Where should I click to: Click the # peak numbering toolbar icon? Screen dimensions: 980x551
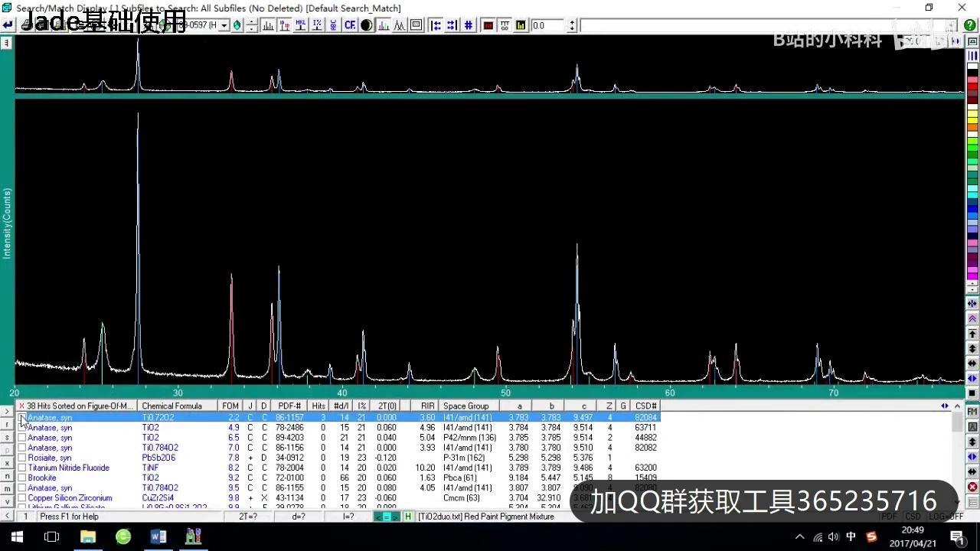point(469,25)
